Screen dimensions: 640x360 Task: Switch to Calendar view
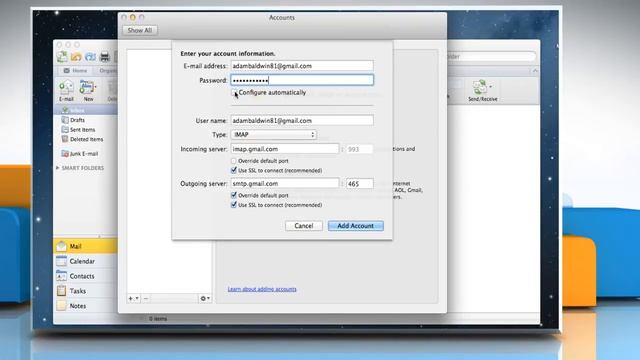(85, 261)
